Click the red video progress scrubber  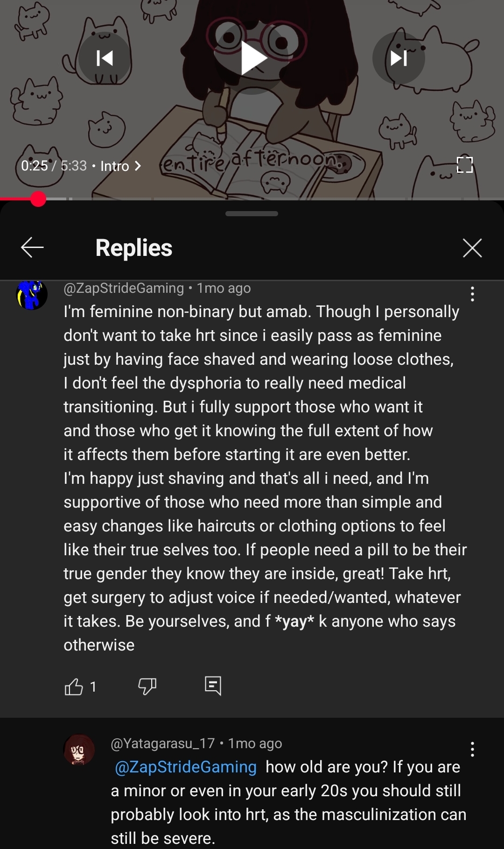point(38,199)
